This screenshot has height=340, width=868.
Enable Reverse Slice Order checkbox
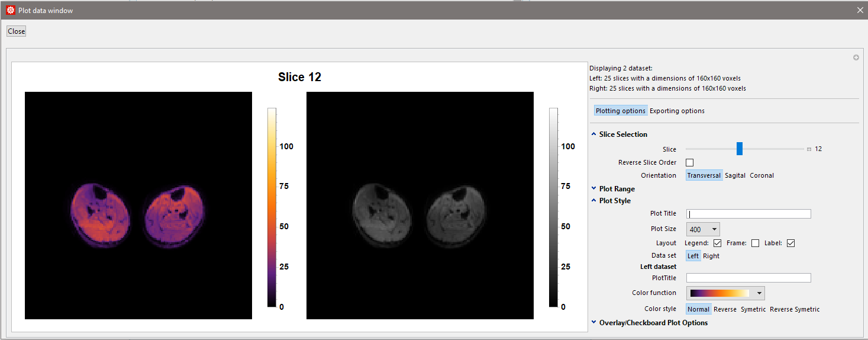(689, 162)
